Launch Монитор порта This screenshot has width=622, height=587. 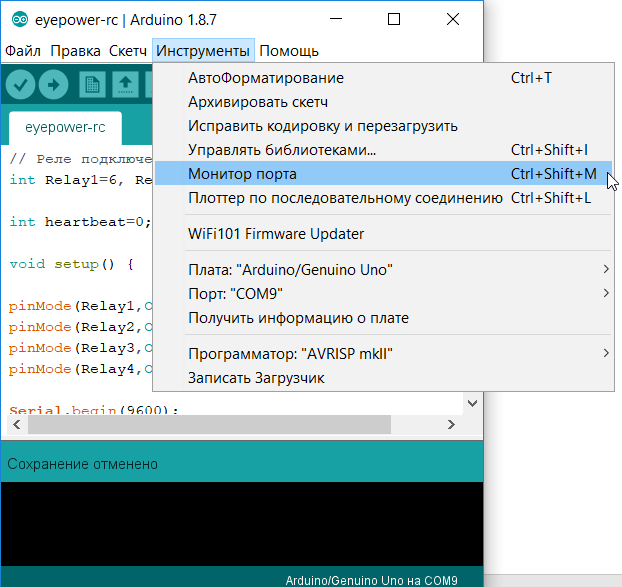click(x=383, y=173)
